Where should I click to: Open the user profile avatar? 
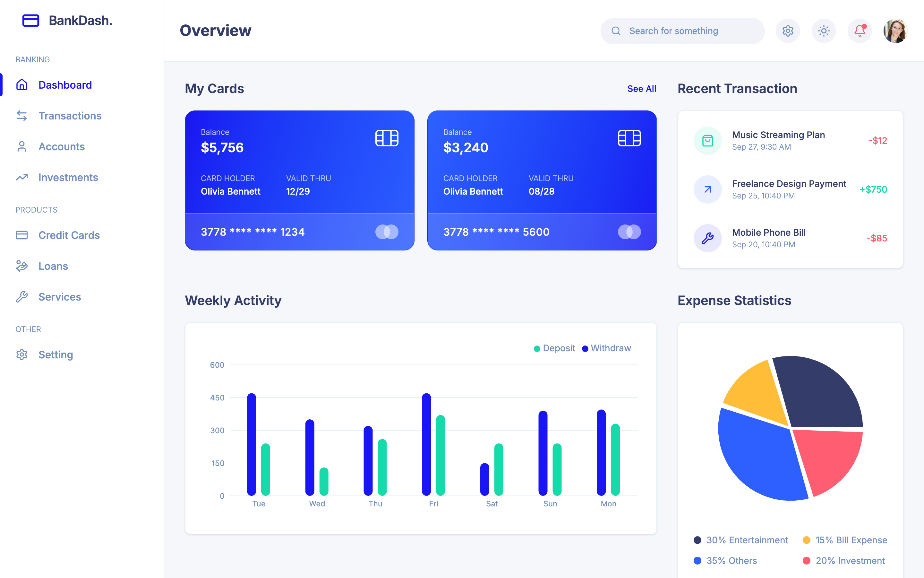(x=895, y=31)
